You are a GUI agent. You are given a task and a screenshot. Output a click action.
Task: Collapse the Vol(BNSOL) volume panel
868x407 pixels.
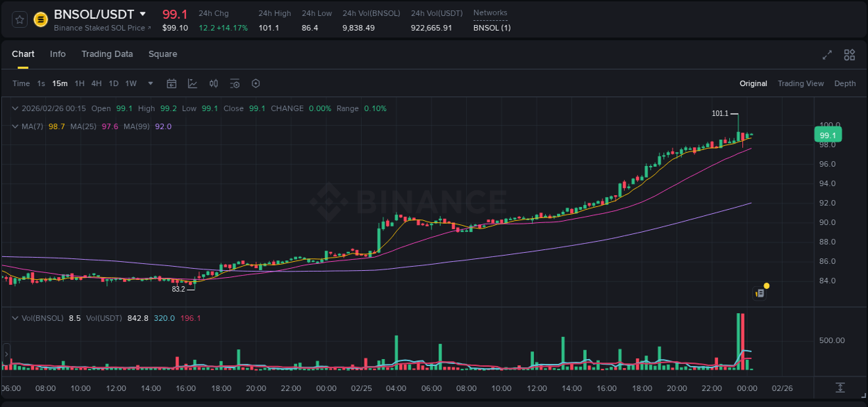pyautogui.click(x=14, y=317)
